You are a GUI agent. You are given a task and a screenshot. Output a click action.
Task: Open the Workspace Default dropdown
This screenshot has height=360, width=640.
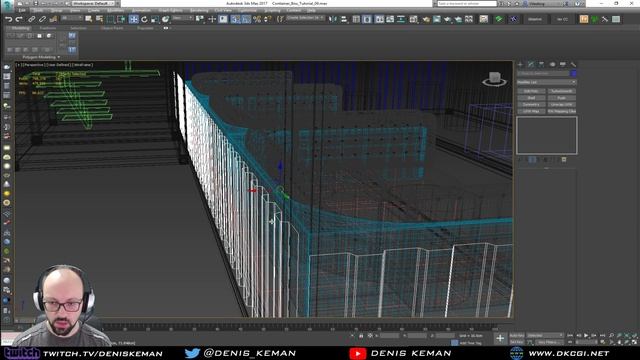click(94, 3)
